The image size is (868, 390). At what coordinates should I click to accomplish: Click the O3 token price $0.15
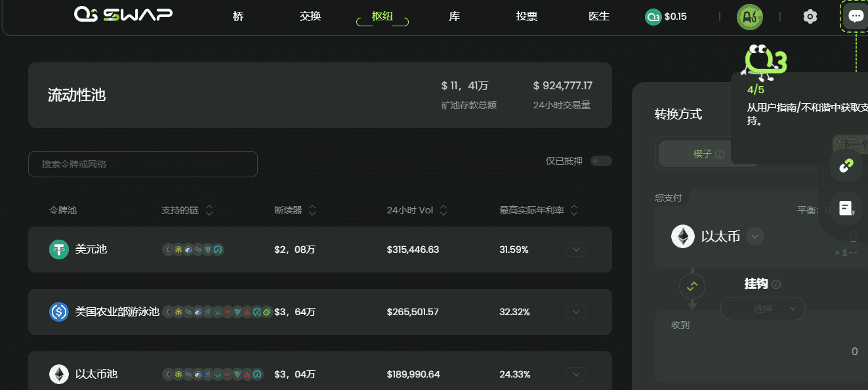pyautogui.click(x=666, y=16)
